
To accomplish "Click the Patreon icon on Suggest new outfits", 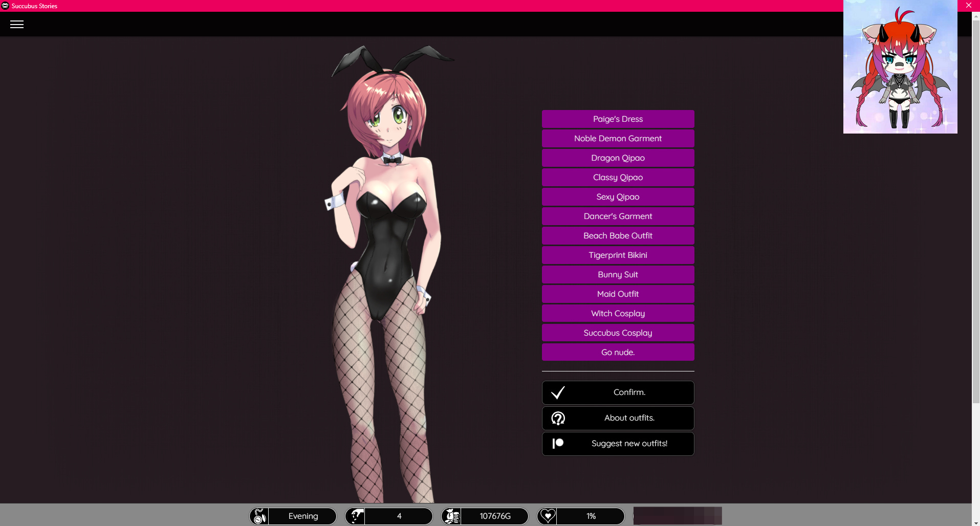I will tap(558, 444).
